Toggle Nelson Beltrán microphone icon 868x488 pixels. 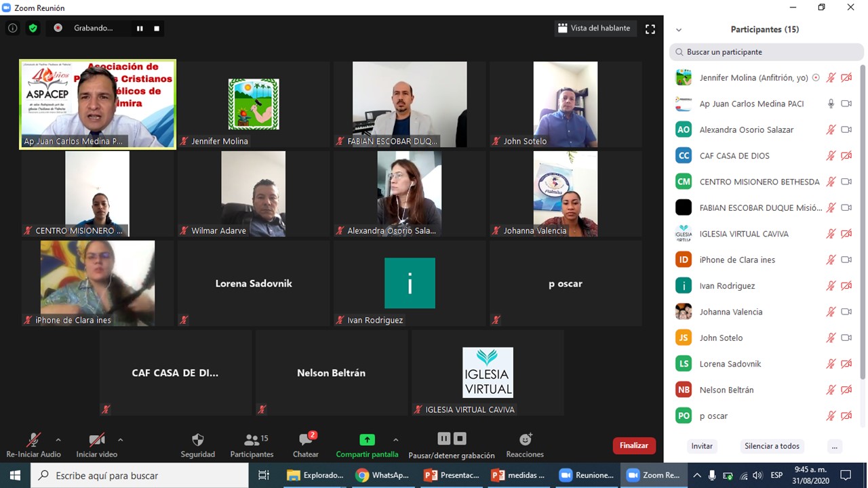[831, 390]
